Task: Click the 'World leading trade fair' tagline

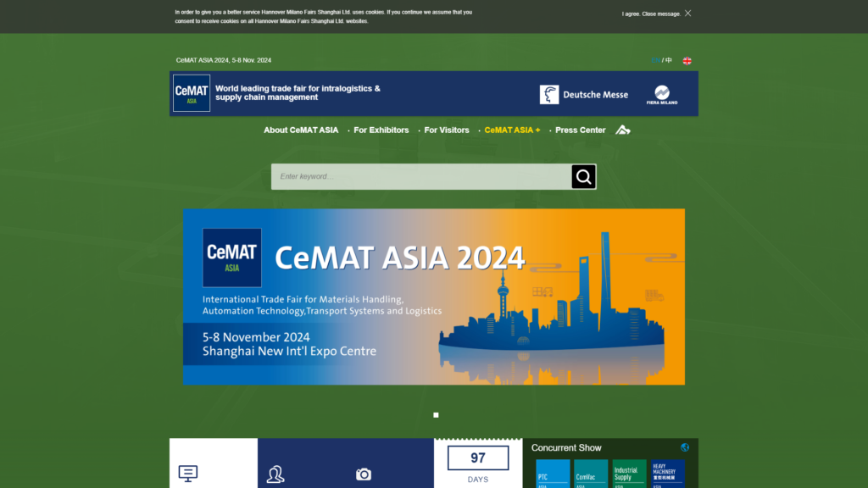Action: point(298,93)
